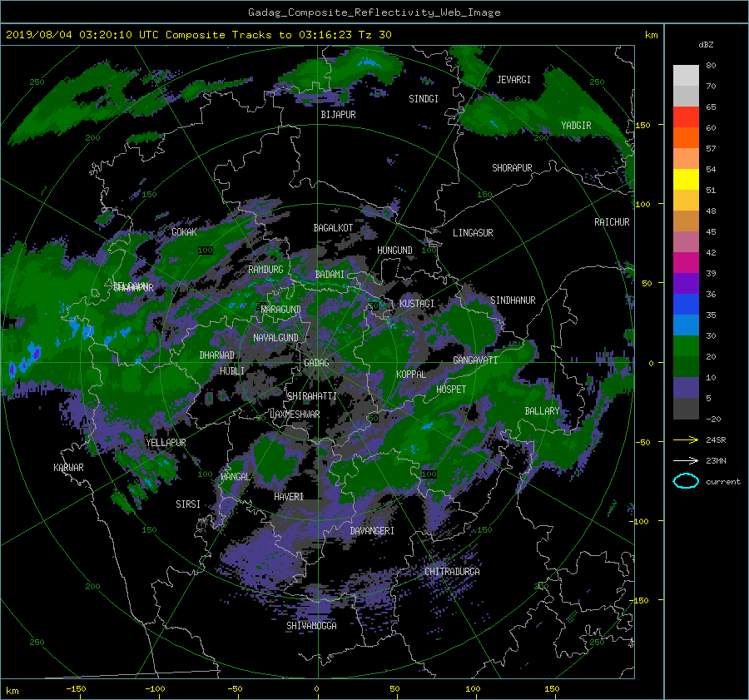
Task: Click the SINDGI city label
Action: (x=424, y=99)
